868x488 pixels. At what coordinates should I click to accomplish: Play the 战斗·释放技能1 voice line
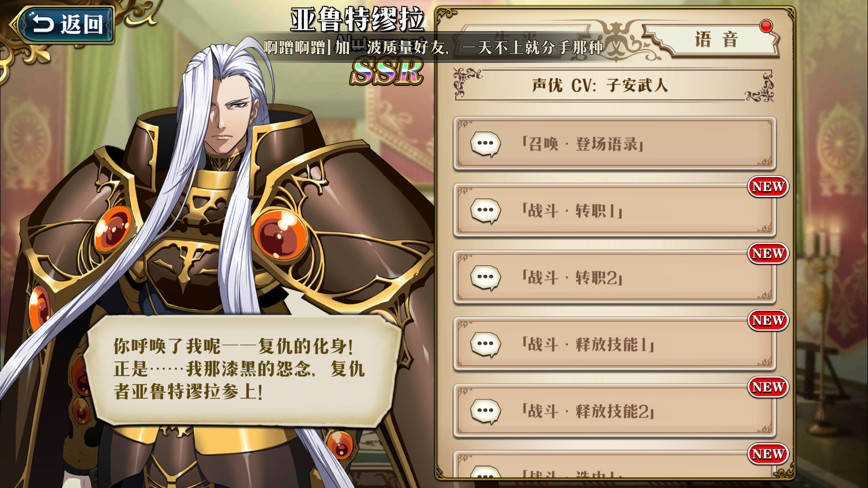point(614,344)
